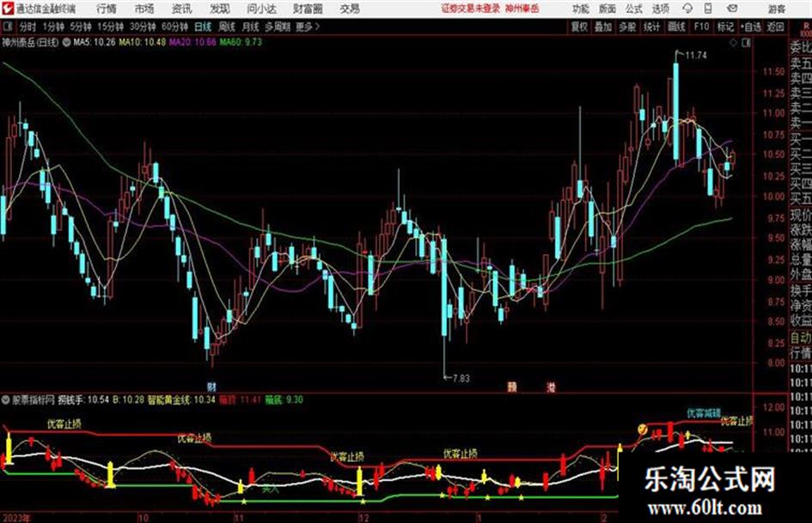Click the 自动 label in right side panel

point(801,338)
